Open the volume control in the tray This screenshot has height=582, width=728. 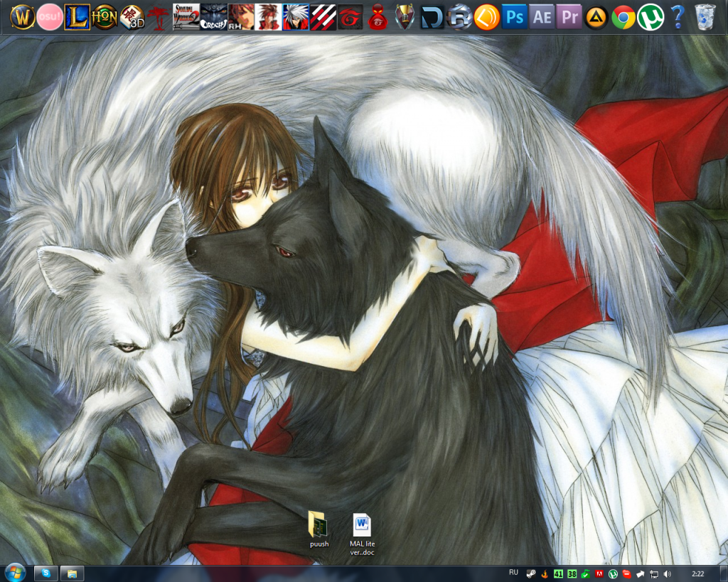[x=667, y=572]
